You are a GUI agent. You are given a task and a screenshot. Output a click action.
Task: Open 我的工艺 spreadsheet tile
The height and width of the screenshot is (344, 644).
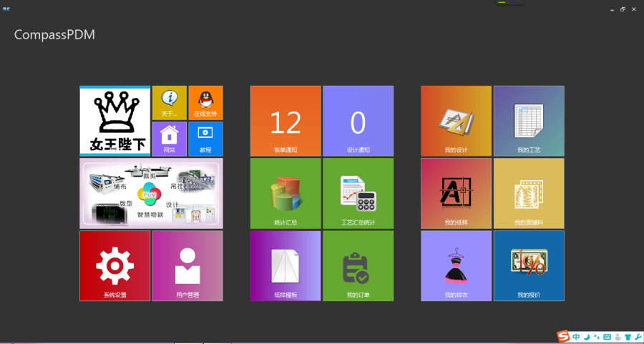click(529, 121)
